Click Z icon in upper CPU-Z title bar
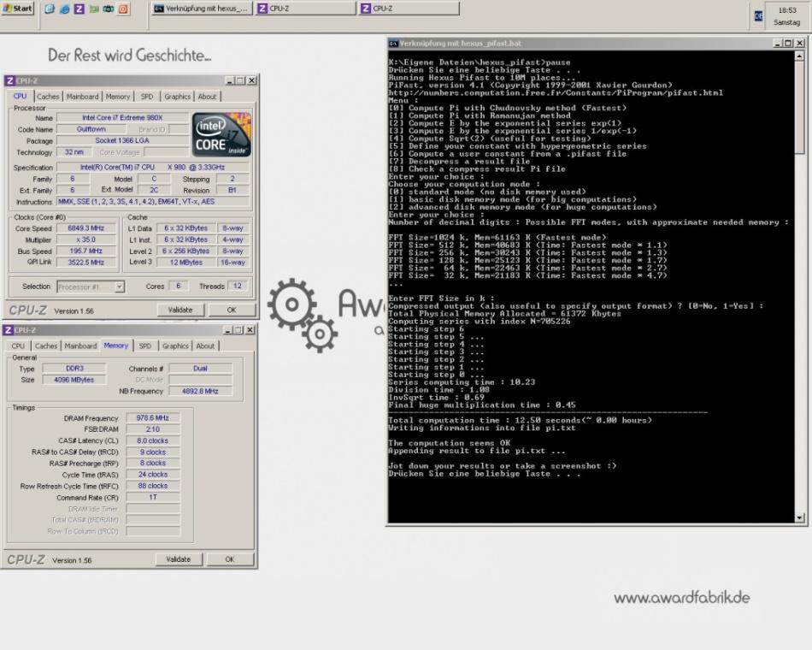This screenshot has height=650, width=812. click(9, 81)
